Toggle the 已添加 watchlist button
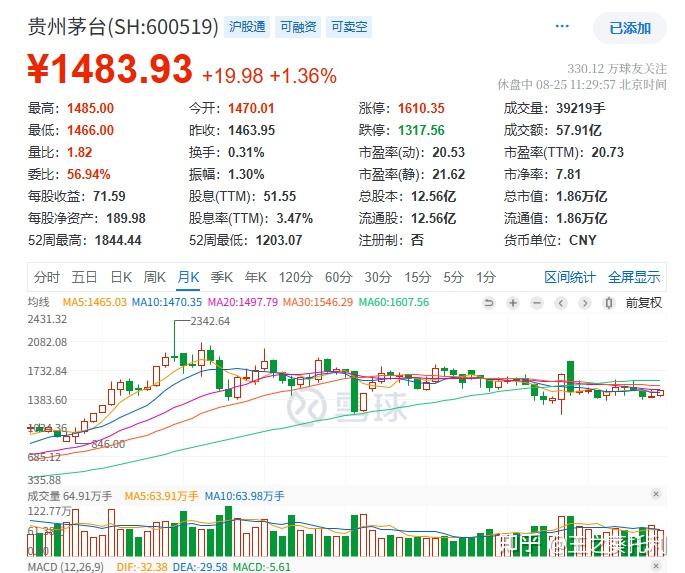This screenshot has width=685, height=573. click(x=629, y=28)
